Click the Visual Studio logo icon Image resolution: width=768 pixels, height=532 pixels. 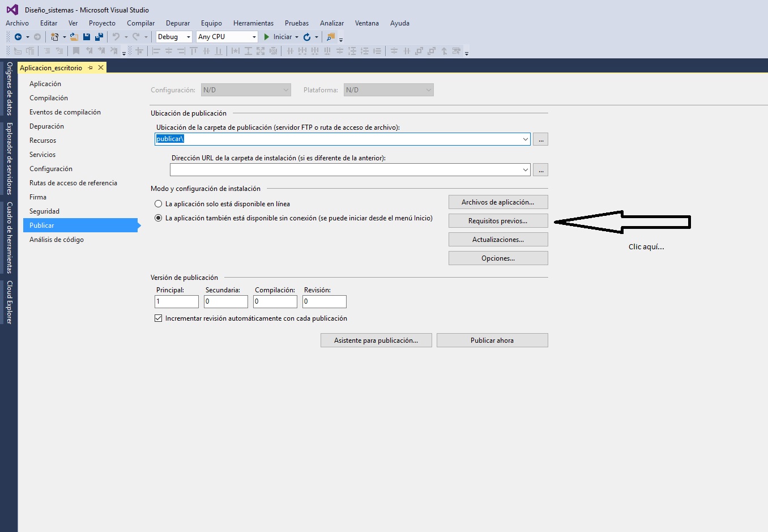pyautogui.click(x=12, y=10)
